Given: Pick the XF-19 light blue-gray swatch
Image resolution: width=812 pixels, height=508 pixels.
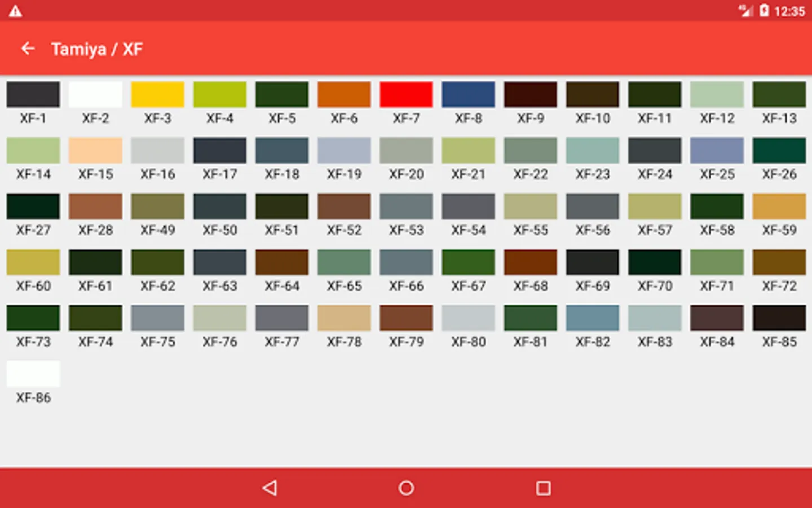Looking at the screenshot, I should (x=344, y=150).
